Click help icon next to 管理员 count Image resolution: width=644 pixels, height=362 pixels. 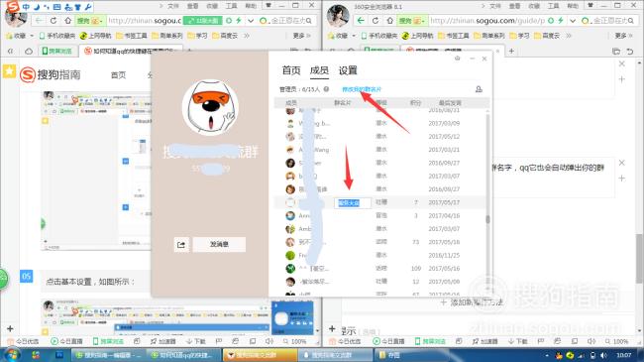click(326, 89)
